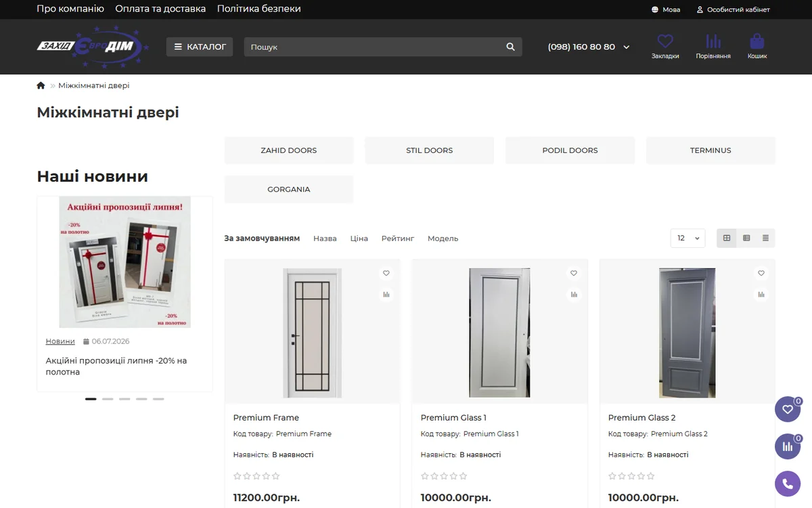Image resolution: width=812 pixels, height=508 pixels.
Task: Open the Кошик shopping cart icon
Action: click(757, 46)
